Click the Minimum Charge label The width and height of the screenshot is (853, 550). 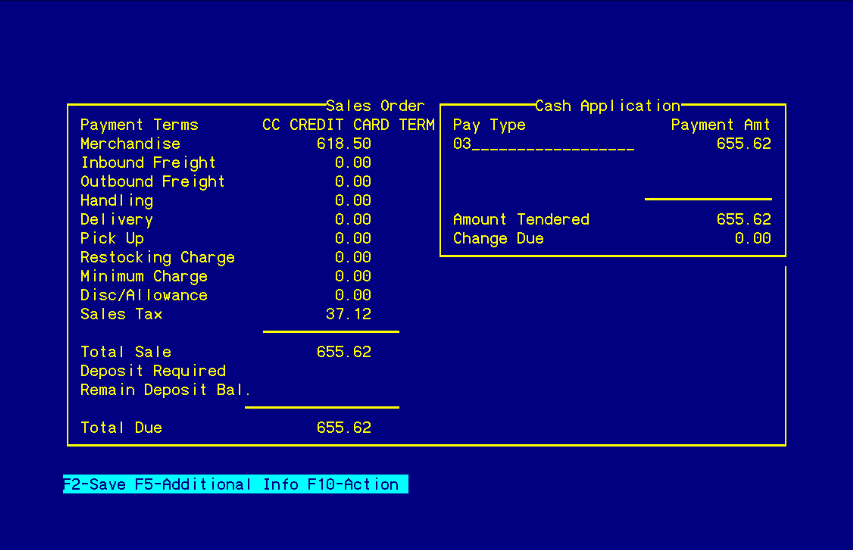144,276
